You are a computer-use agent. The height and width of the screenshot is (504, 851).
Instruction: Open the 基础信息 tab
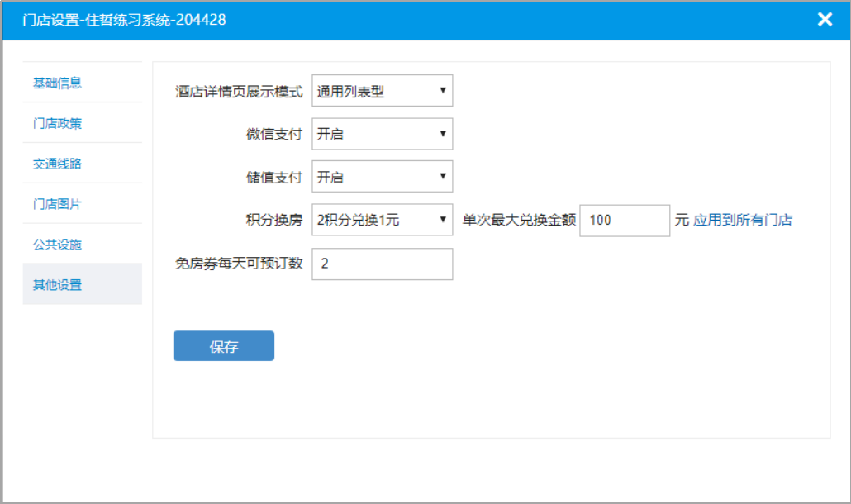tap(82, 83)
